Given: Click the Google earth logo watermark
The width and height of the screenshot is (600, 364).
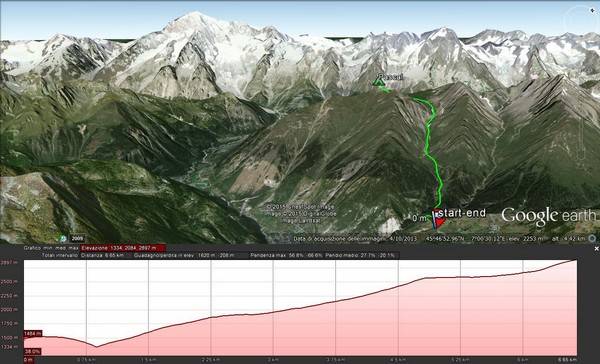Looking at the screenshot, I should click(x=549, y=216).
